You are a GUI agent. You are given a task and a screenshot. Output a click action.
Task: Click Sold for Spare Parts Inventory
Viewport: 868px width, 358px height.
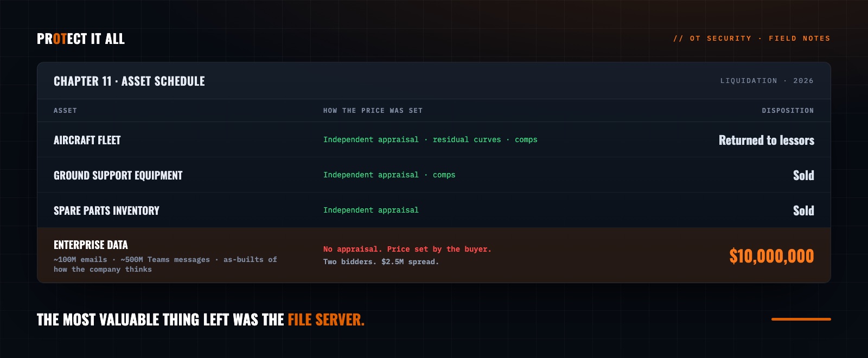click(x=803, y=210)
